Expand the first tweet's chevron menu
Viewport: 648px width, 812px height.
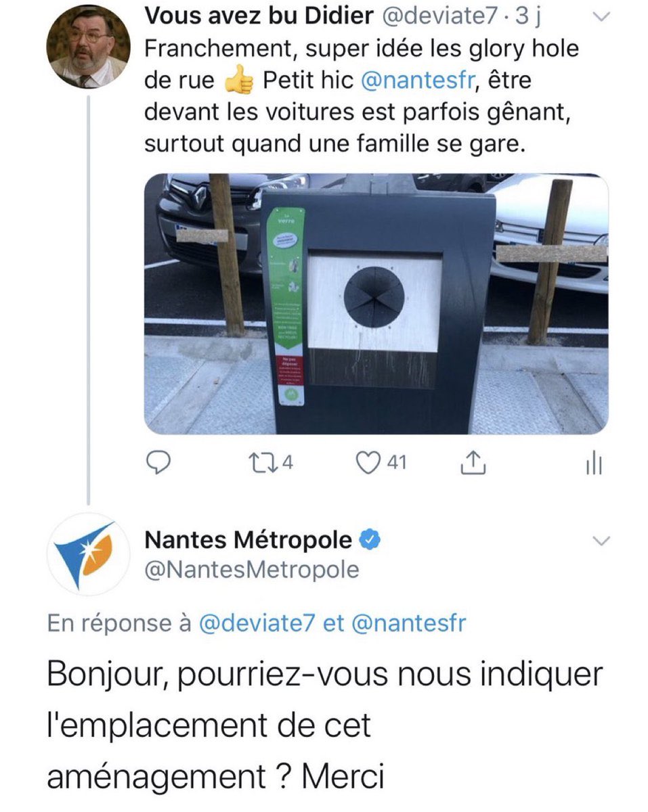(x=600, y=17)
